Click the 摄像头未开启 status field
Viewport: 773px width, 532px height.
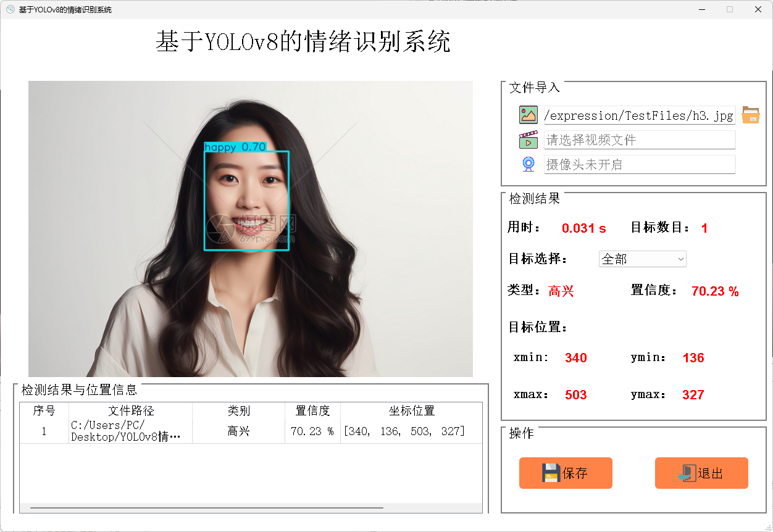tap(639, 164)
